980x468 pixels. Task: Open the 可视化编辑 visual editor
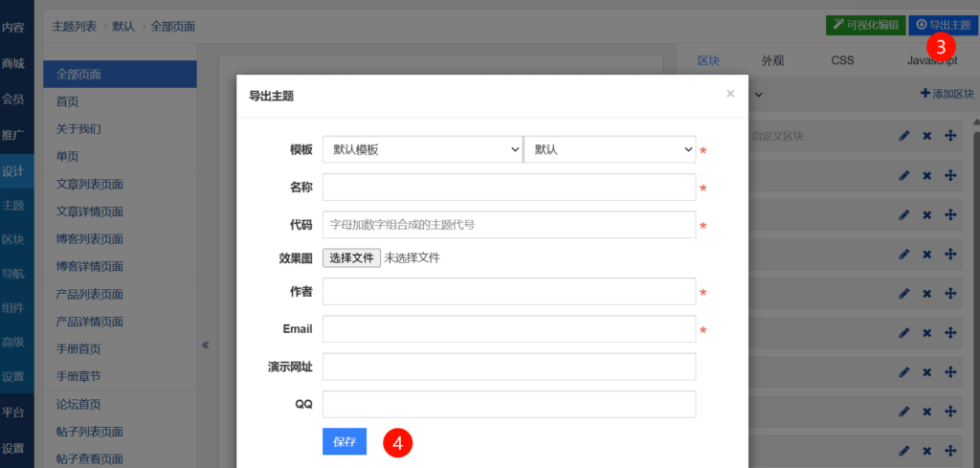tap(864, 25)
